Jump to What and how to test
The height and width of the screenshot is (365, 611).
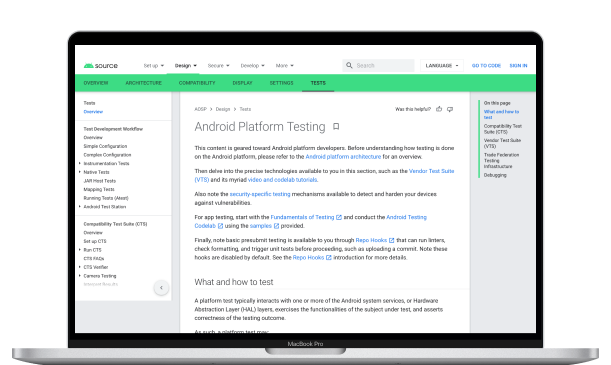(502, 114)
